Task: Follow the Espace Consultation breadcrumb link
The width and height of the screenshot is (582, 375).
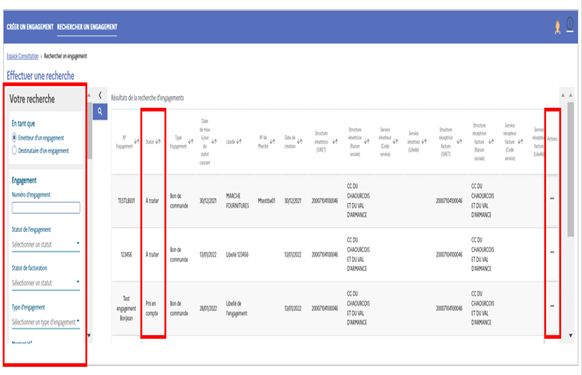Action: (23, 56)
